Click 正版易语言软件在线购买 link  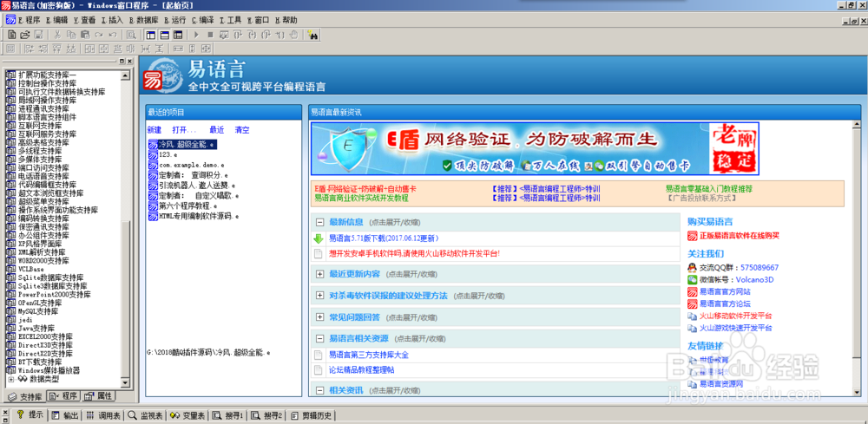pos(739,236)
